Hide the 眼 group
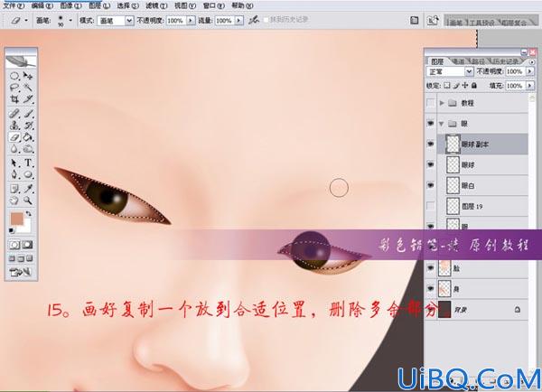This screenshot has height=392, width=542. coord(431,124)
